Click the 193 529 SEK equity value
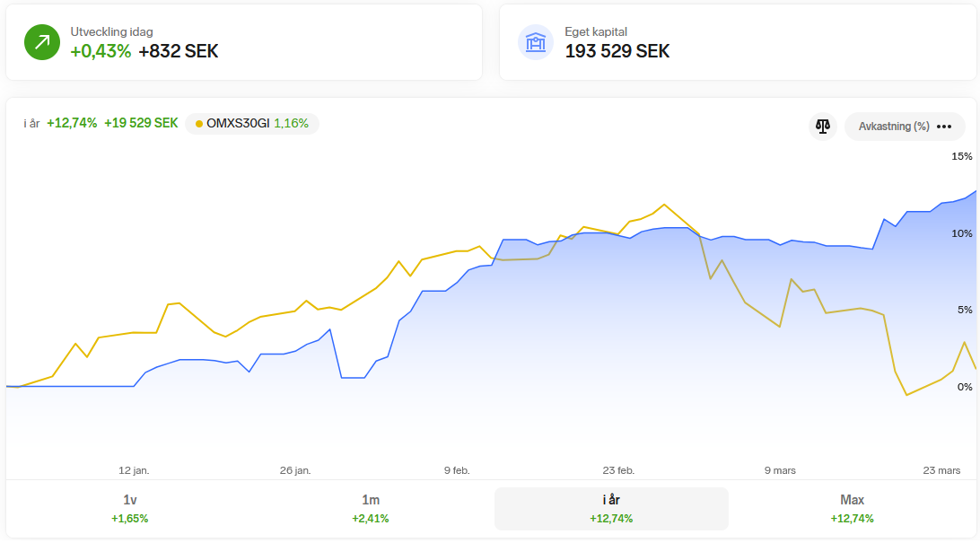Screen dimensions: 980x543 tap(617, 51)
